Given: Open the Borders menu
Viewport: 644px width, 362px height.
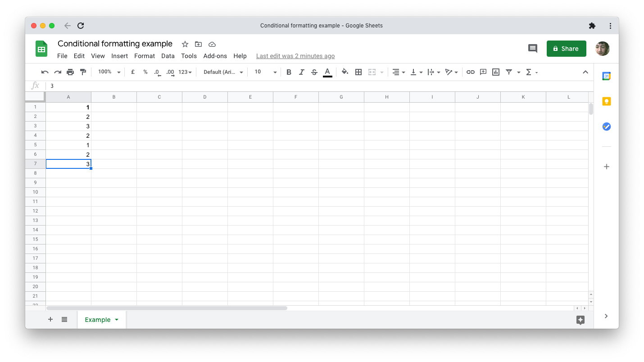Looking at the screenshot, I should [x=358, y=72].
